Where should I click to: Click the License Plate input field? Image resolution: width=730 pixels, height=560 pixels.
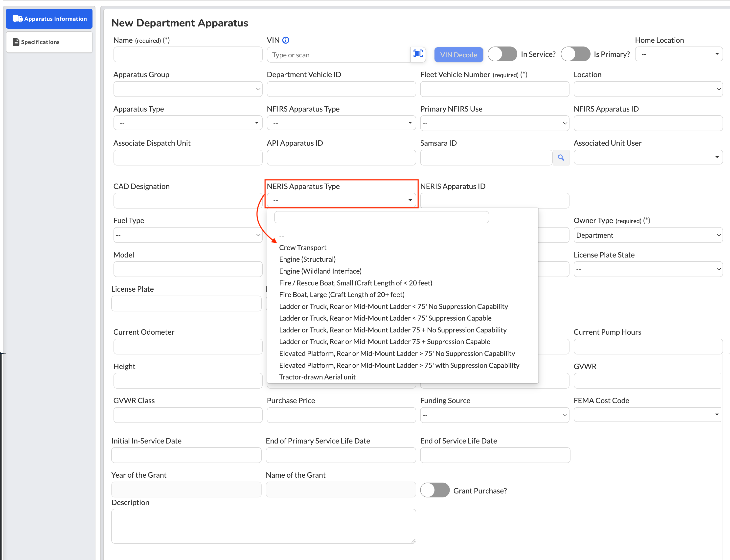186,303
